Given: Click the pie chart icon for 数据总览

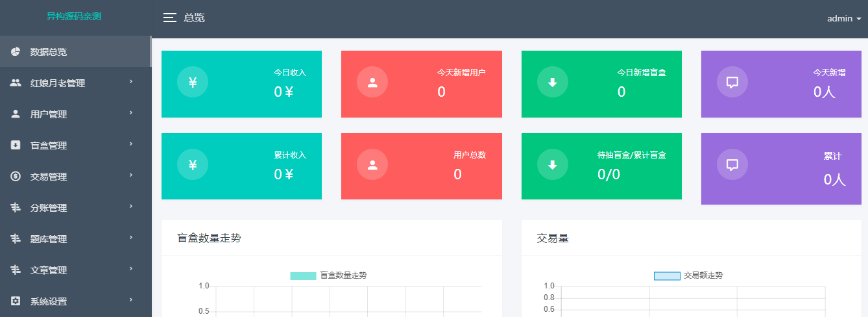Looking at the screenshot, I should coord(16,52).
